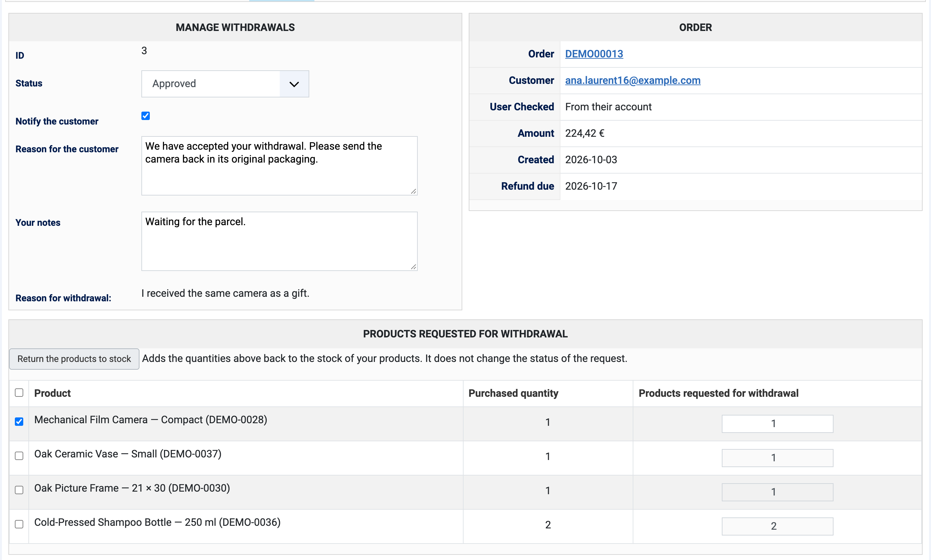Screen dimensions: 931x560
Task: Click the Products Requested for Withdrawal heading
Action: (x=466, y=334)
